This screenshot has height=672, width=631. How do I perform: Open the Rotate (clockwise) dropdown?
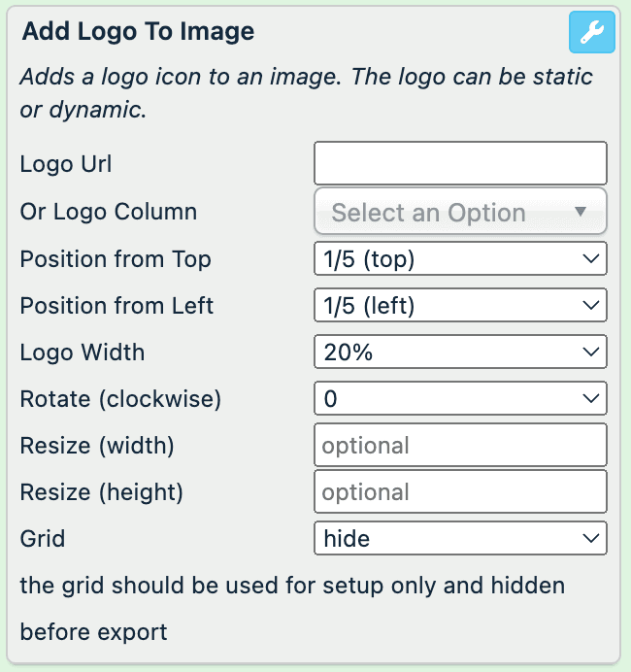(x=460, y=398)
